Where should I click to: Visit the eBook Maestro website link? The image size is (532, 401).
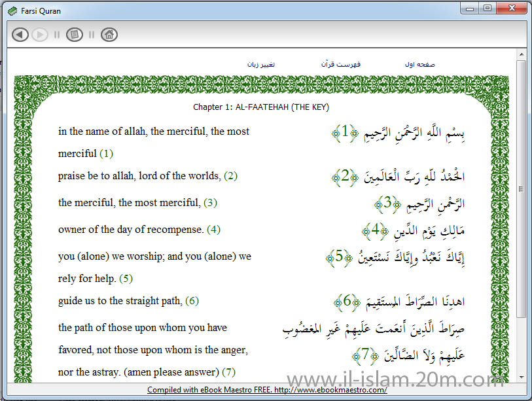click(267, 390)
